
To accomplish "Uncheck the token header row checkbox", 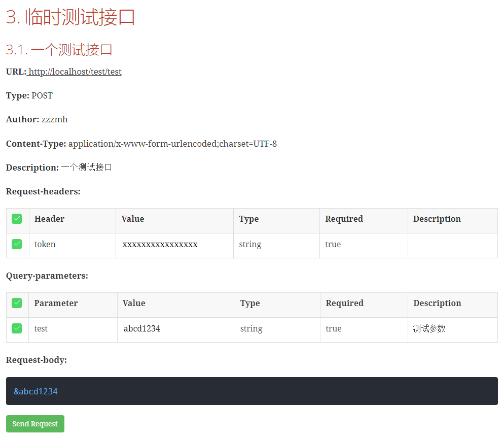I will pos(17,244).
